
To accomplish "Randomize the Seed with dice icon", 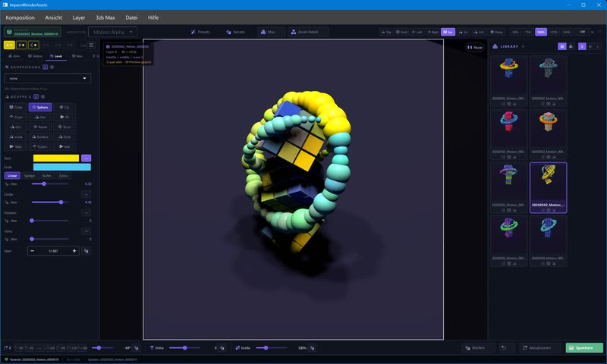I will point(86,251).
